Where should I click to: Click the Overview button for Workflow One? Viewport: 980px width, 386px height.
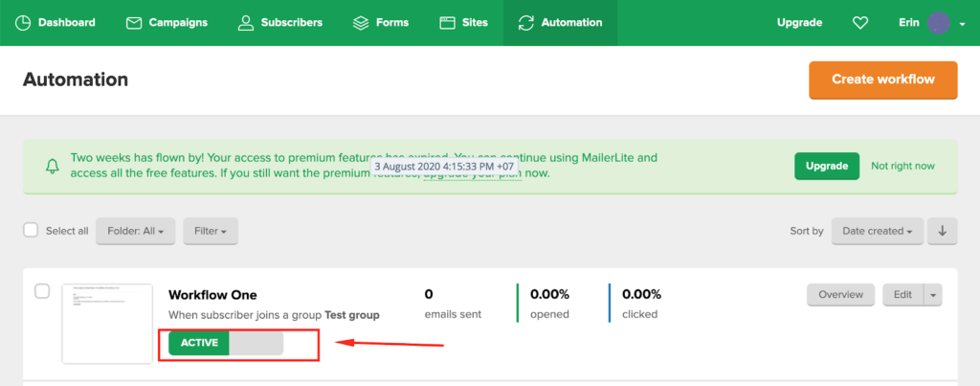tap(840, 295)
